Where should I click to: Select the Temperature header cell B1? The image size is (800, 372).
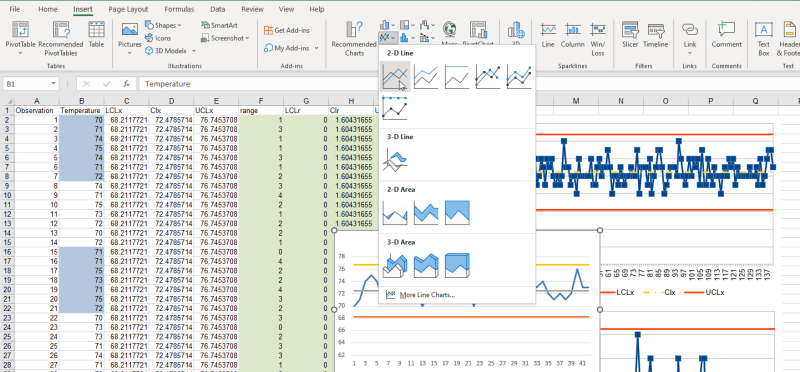[x=81, y=110]
